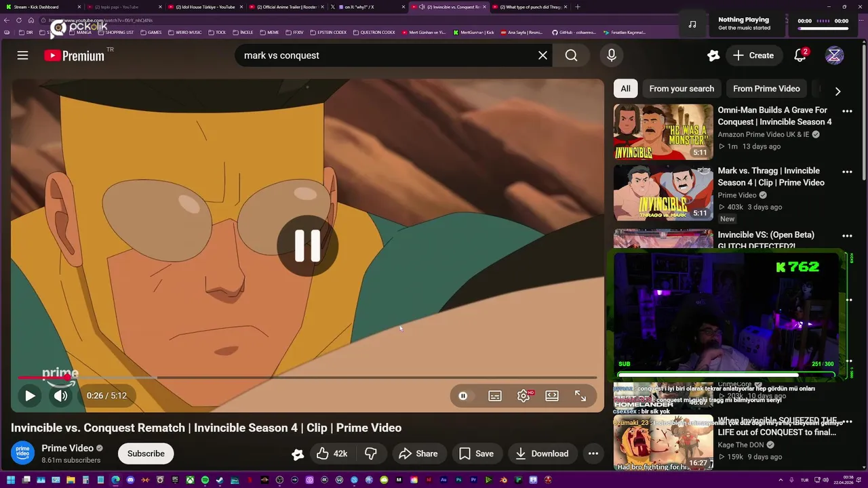Open File Explorer from the taskbar
Image resolution: width=868 pixels, height=488 pixels.
(x=71, y=480)
